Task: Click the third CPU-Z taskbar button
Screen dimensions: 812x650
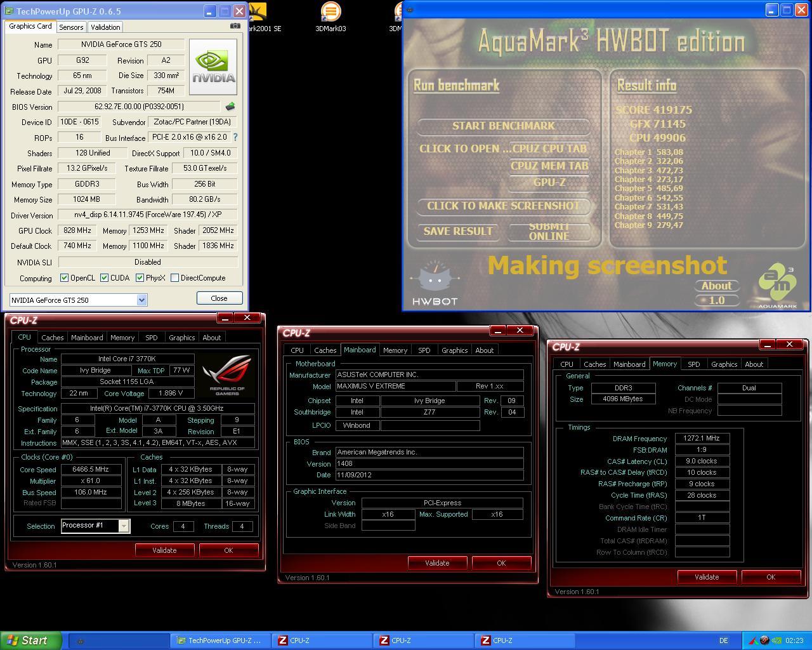Action: [525, 640]
